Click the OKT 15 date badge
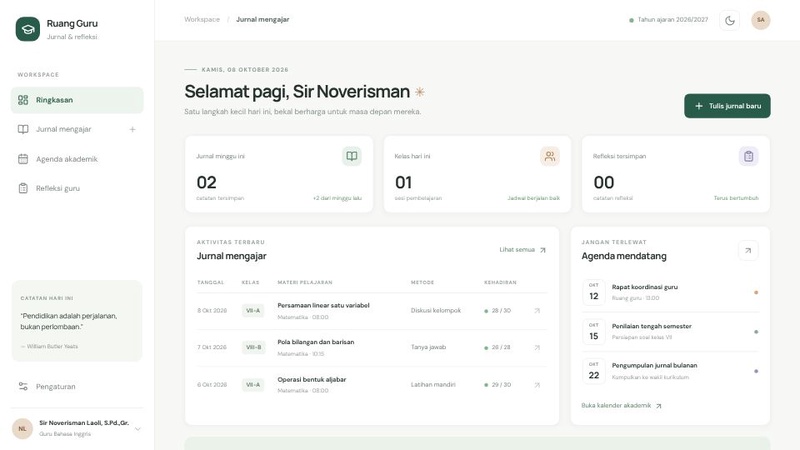800x450 pixels. [594, 332]
